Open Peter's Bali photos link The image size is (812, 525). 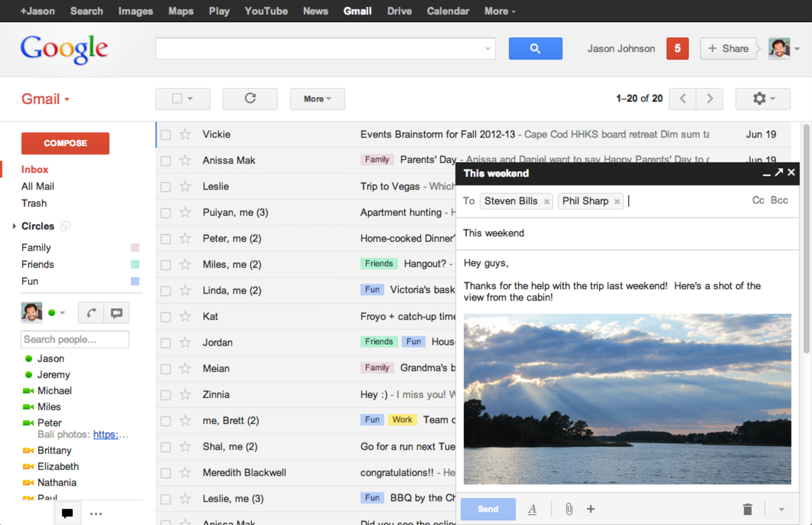[111, 434]
